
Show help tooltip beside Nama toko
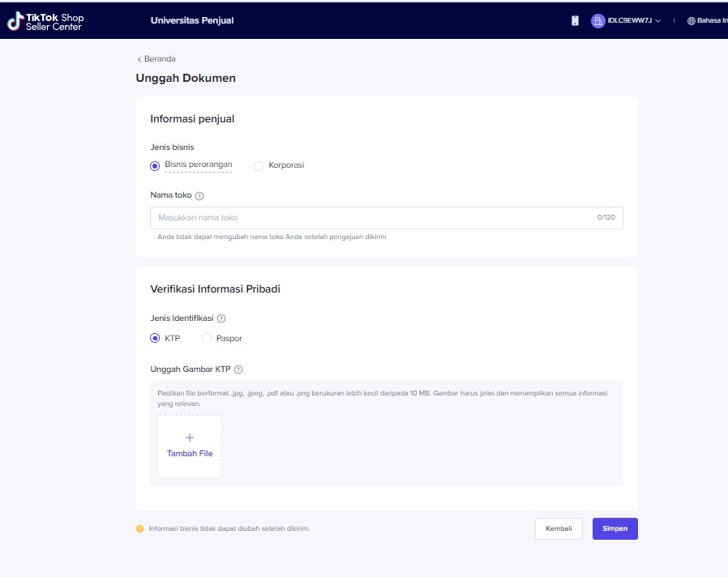[x=199, y=196]
